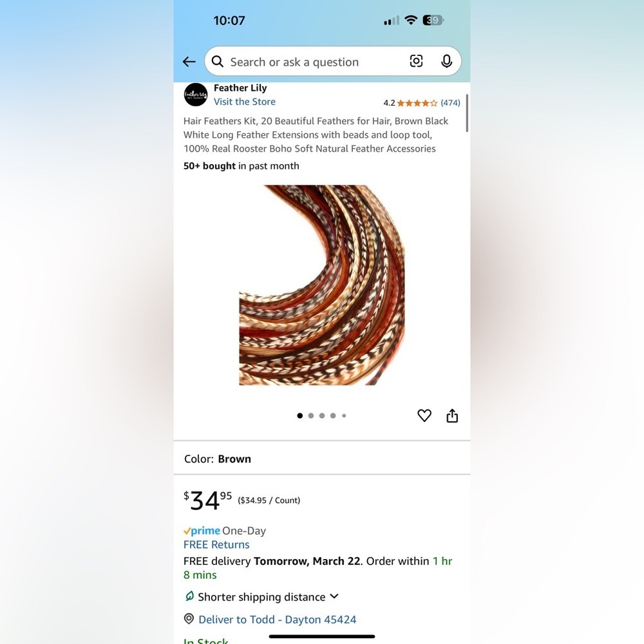Open the Visit the Store link
Screen dimensions: 644x644
click(x=244, y=102)
